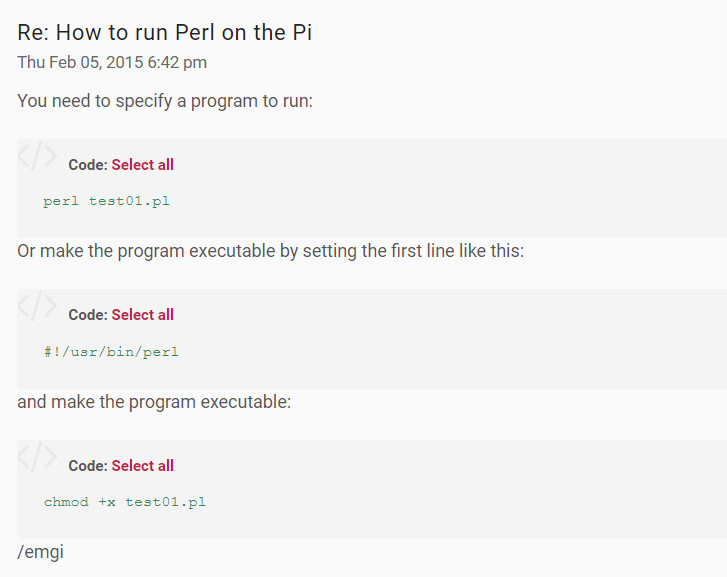The image size is (727, 577).
Task: Click inside the 'perl test01.pl' code line
Action: point(107,201)
